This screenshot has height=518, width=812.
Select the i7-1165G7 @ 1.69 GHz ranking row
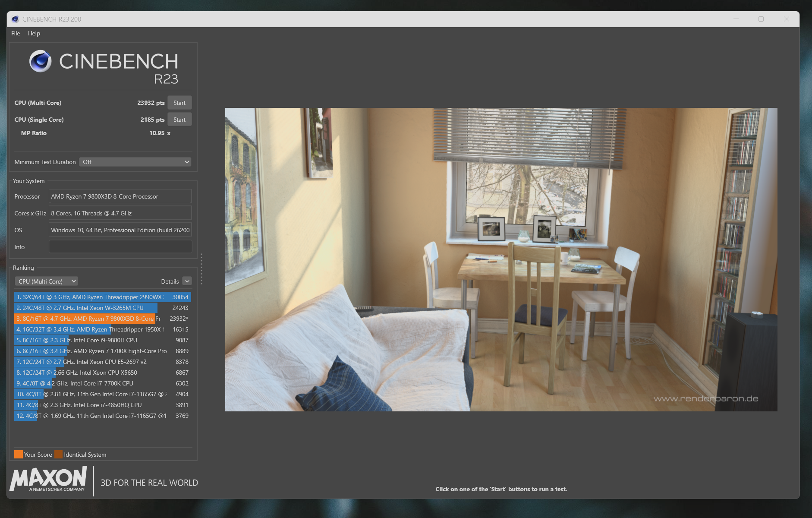(x=103, y=416)
